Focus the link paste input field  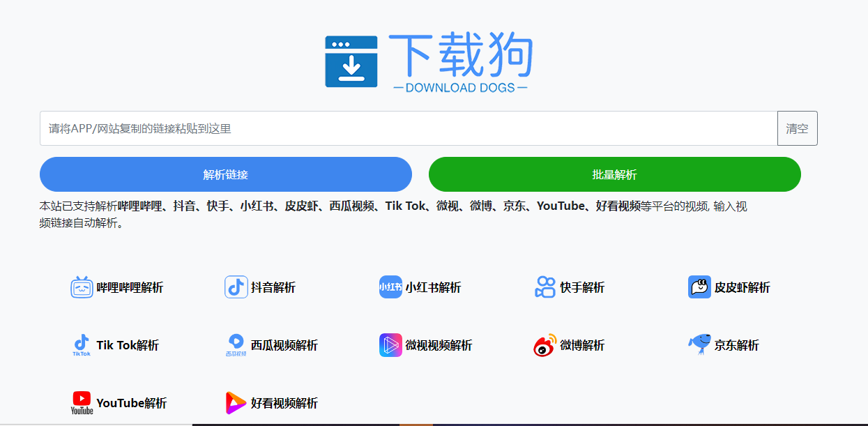click(409, 128)
